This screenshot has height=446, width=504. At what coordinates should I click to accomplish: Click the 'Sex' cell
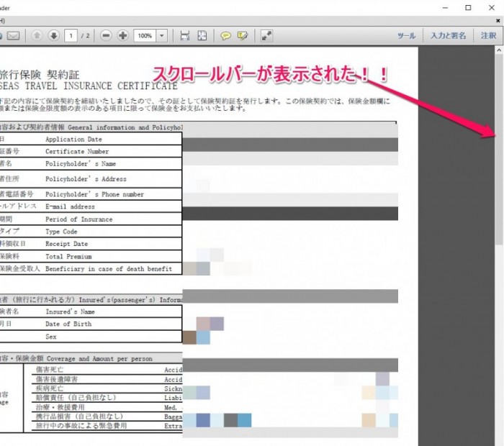coord(51,337)
